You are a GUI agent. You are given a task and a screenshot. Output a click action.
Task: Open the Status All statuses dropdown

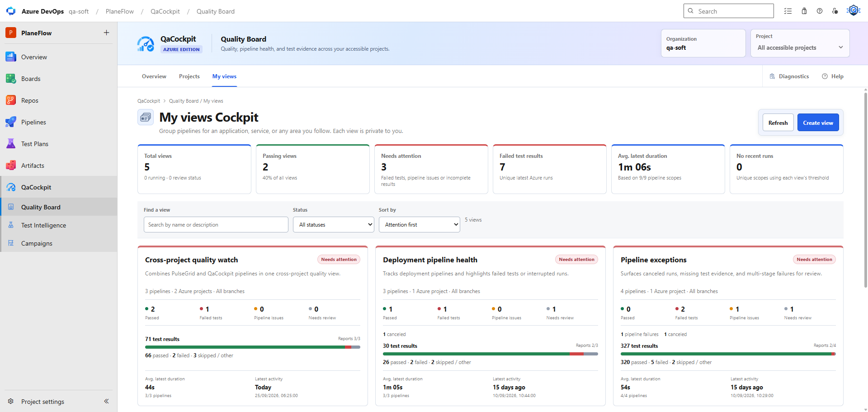tap(334, 225)
